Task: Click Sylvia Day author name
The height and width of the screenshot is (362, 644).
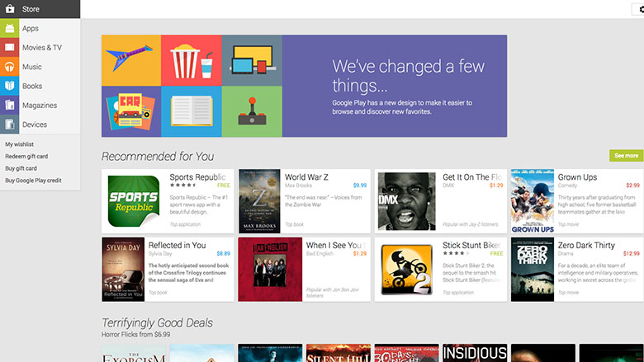Action: 160,253
